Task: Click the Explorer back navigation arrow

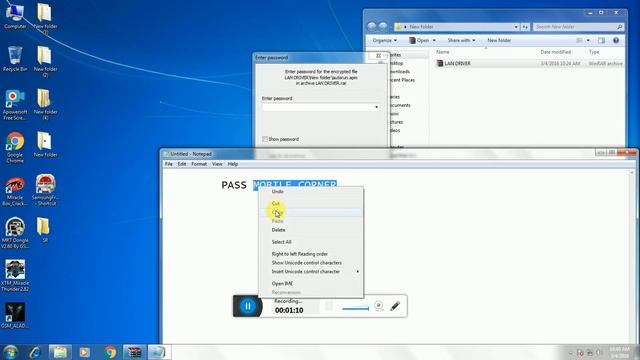Action: tap(371, 27)
